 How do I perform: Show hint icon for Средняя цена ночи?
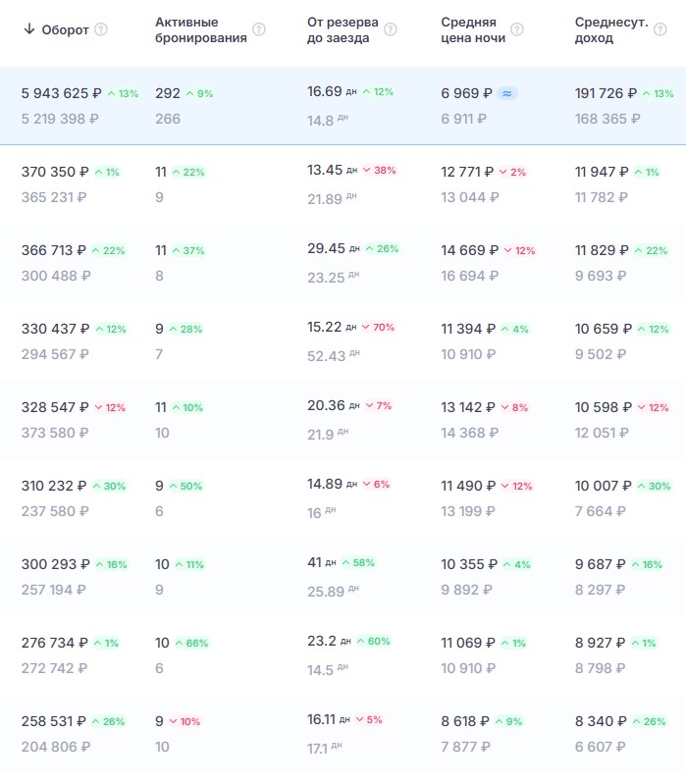tap(517, 29)
